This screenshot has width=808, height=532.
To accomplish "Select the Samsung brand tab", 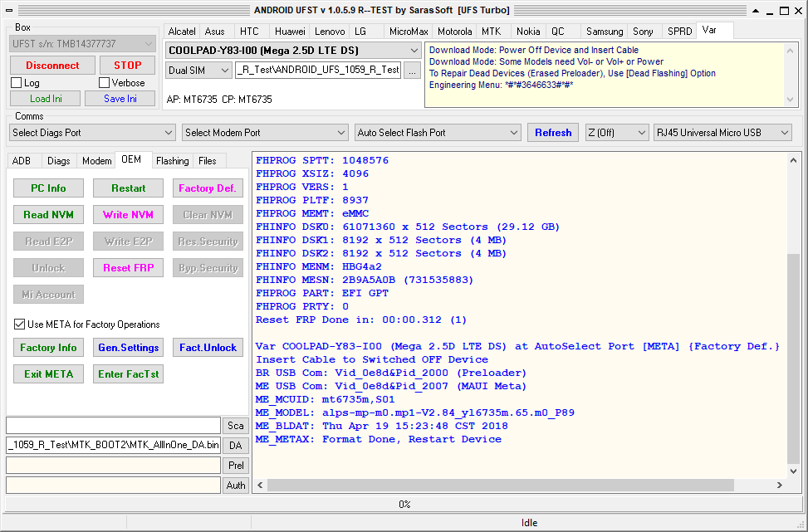I will pyautogui.click(x=604, y=32).
